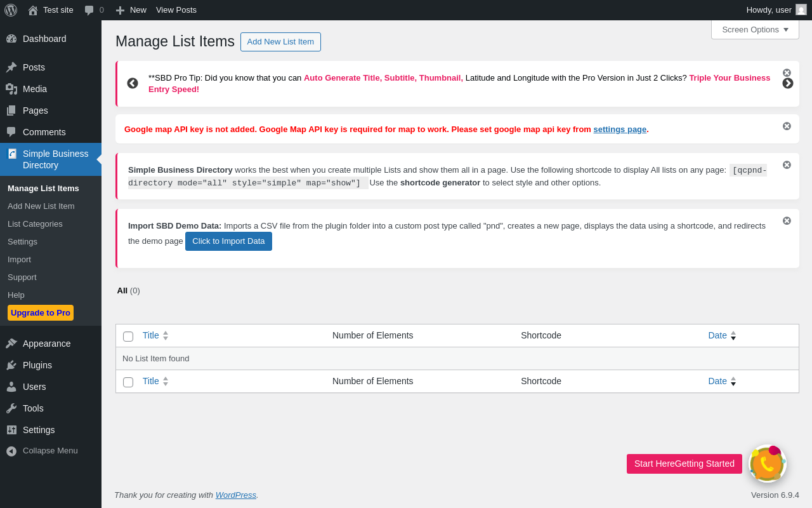Open the settings page link
812x508 pixels.
tap(620, 129)
